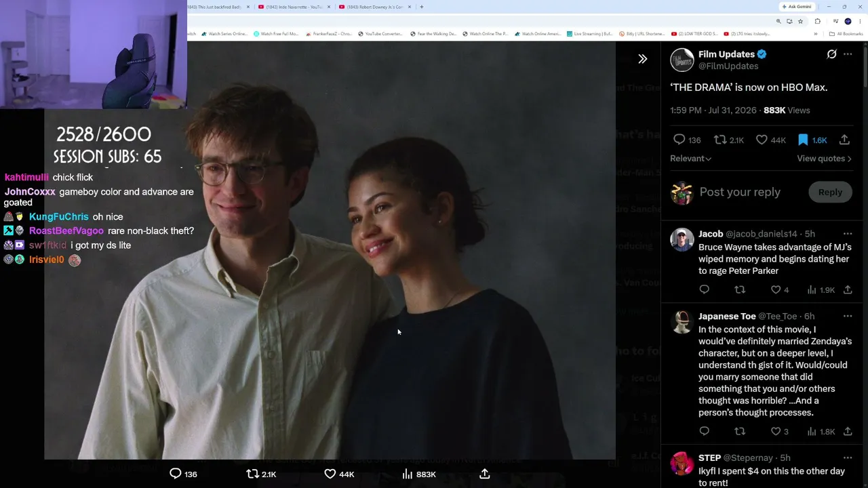Click the Reply button

(x=830, y=192)
